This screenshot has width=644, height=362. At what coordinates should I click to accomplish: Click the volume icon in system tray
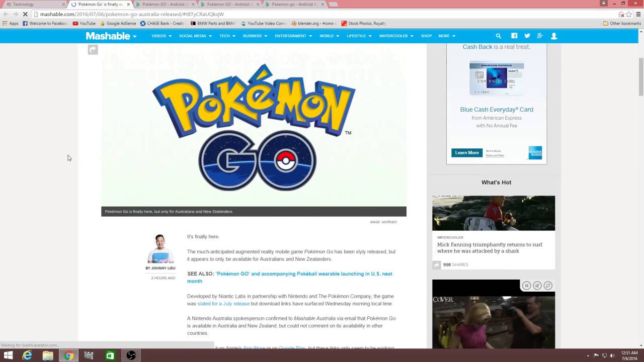[x=613, y=355]
